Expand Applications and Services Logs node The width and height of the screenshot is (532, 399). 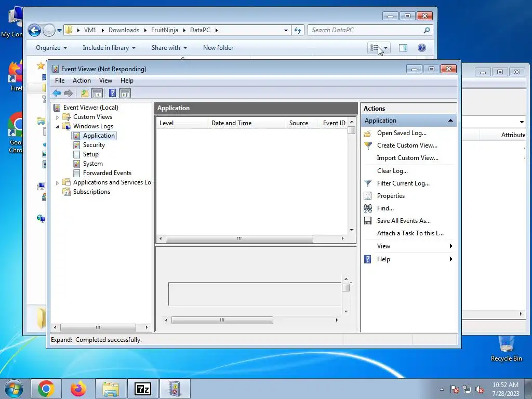(x=57, y=183)
